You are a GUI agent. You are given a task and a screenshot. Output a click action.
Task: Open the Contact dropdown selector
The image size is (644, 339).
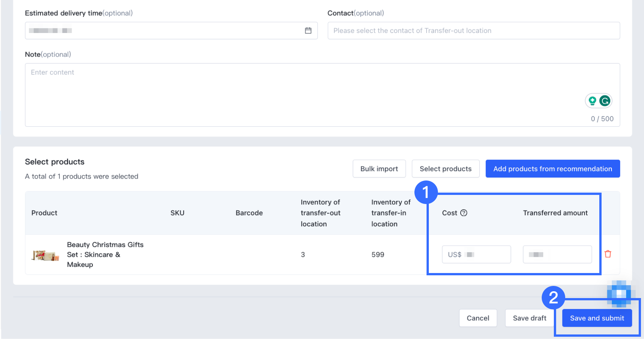click(x=474, y=31)
